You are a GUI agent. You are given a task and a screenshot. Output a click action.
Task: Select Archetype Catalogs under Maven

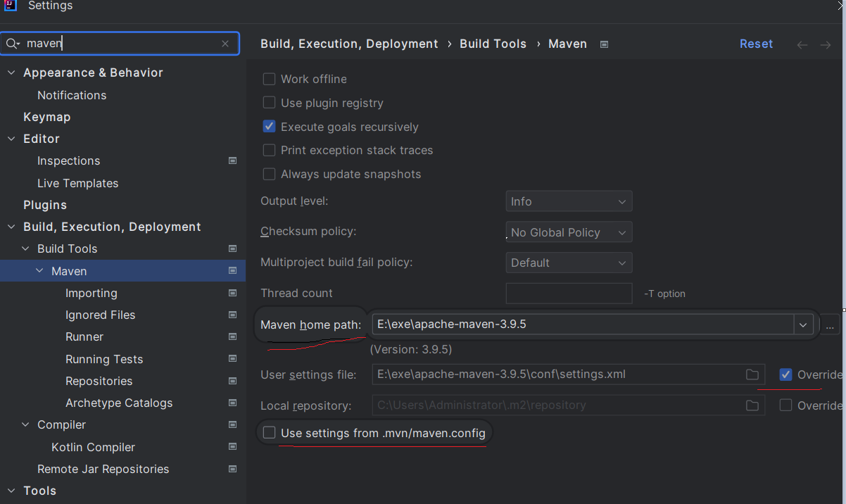pyautogui.click(x=119, y=403)
